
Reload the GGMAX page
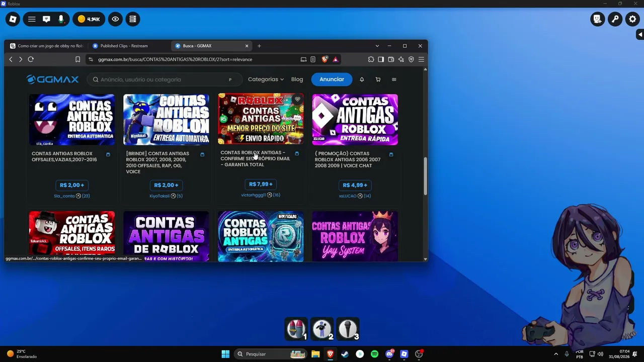[x=31, y=59]
